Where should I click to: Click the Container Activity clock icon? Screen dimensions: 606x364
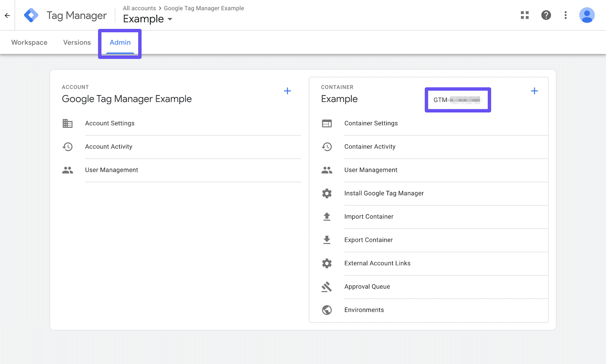pos(327,146)
